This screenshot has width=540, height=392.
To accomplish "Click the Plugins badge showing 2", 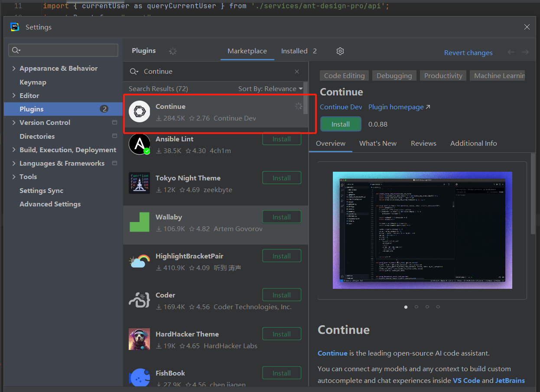I will coord(104,109).
